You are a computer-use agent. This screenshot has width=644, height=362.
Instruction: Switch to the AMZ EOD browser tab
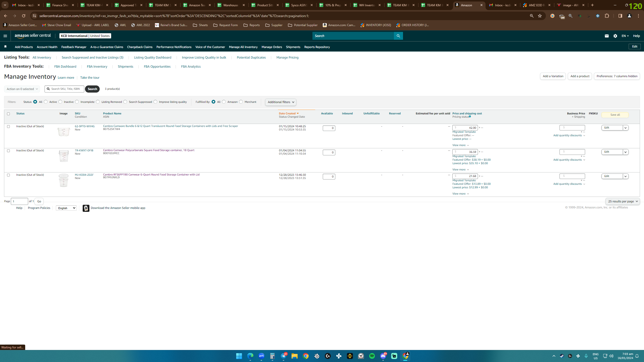pos(537,5)
